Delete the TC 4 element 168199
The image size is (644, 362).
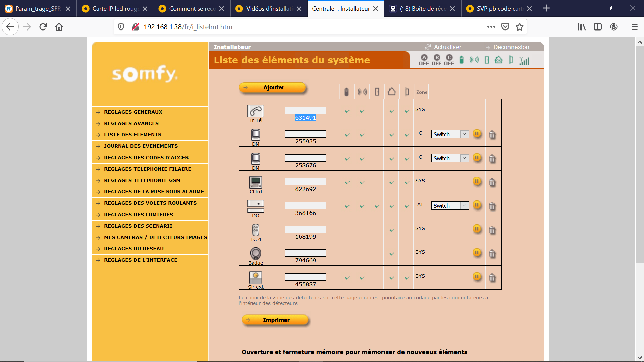tap(492, 230)
